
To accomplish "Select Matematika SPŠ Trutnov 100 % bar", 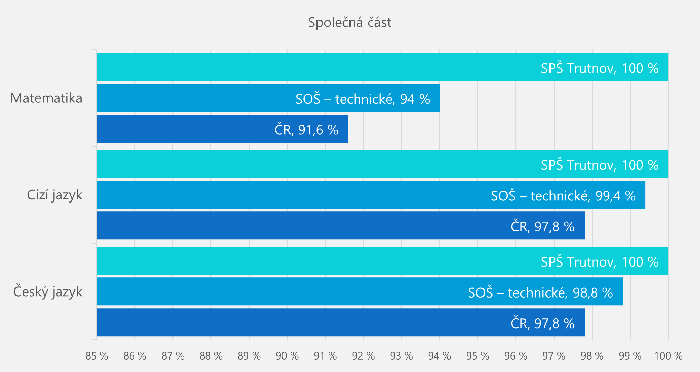I will coord(383,67).
